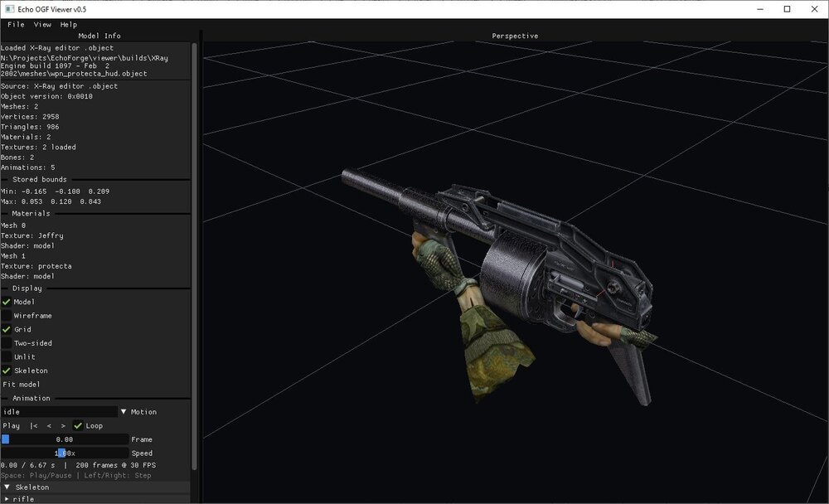The width and height of the screenshot is (829, 504).
Task: Click the 'Max: 0.053 0.120 0.843' bounds text
Action: click(51, 202)
